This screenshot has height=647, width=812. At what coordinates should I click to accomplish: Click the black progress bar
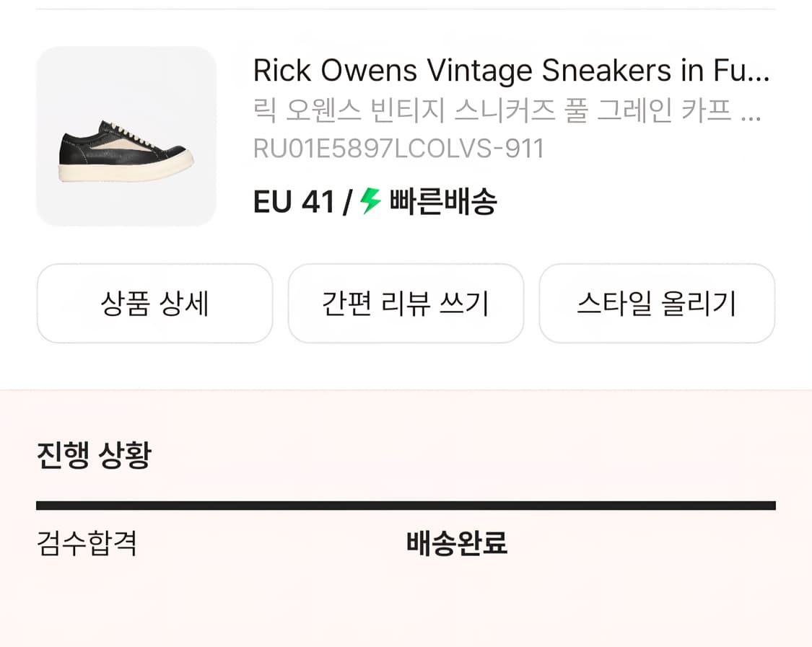pos(406,506)
